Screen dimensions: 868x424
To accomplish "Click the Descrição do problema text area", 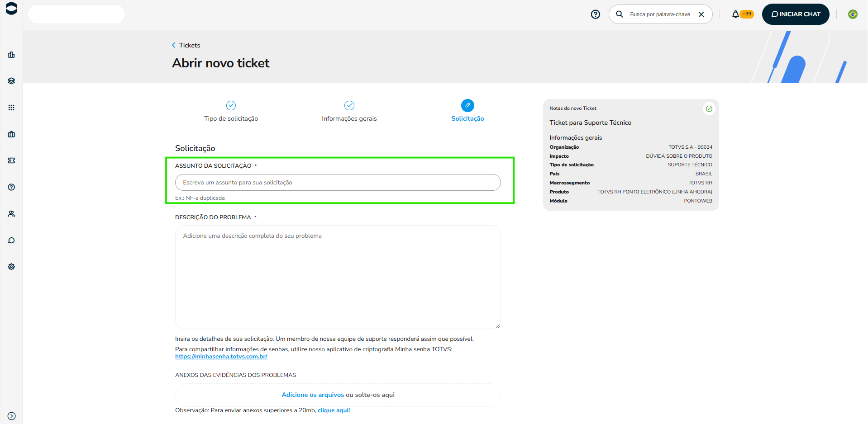I will coord(338,277).
